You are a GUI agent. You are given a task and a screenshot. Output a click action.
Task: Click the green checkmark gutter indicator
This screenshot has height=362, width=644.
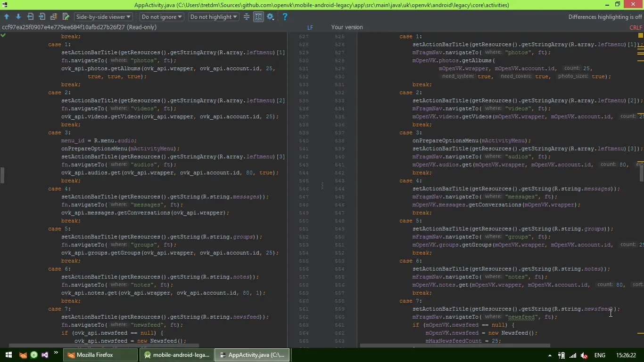(x=3, y=35)
